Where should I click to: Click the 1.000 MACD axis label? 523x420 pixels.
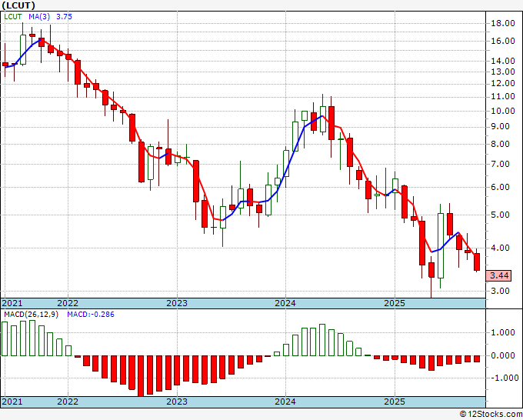503,332
